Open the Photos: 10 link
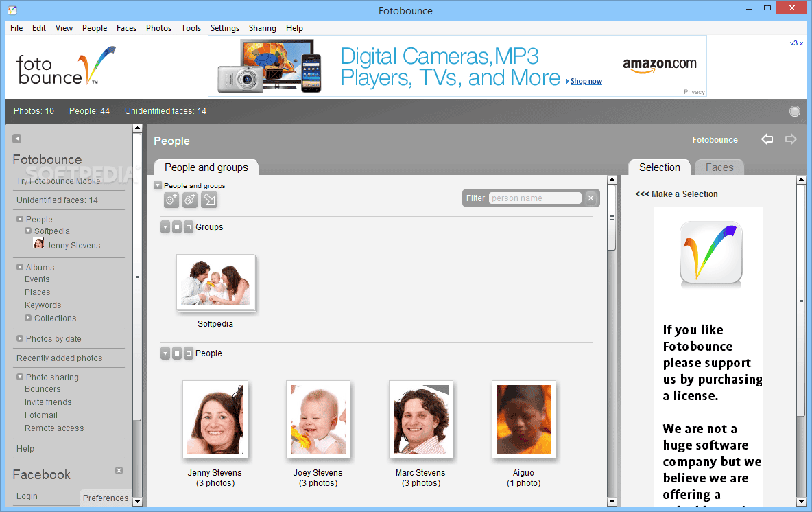812x512 pixels. tap(34, 111)
